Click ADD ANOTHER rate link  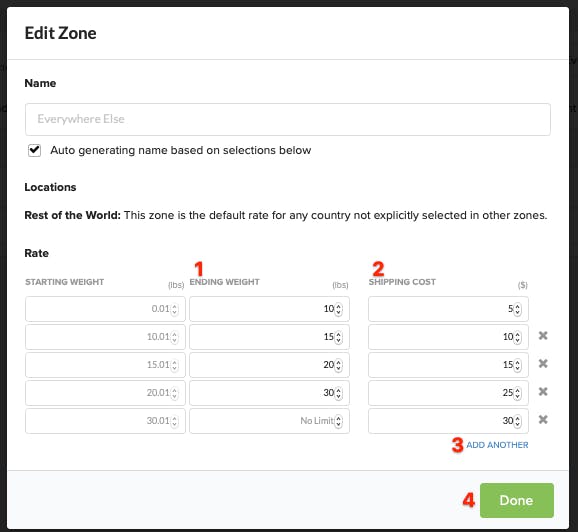497,445
